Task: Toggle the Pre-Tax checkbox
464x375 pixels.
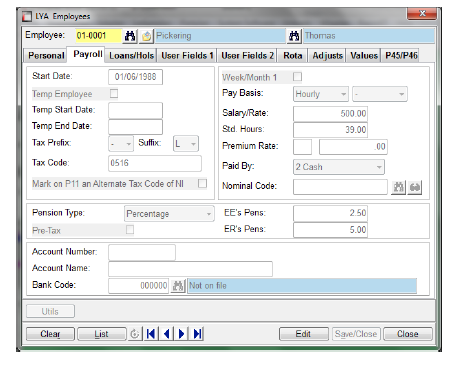Action: point(130,230)
